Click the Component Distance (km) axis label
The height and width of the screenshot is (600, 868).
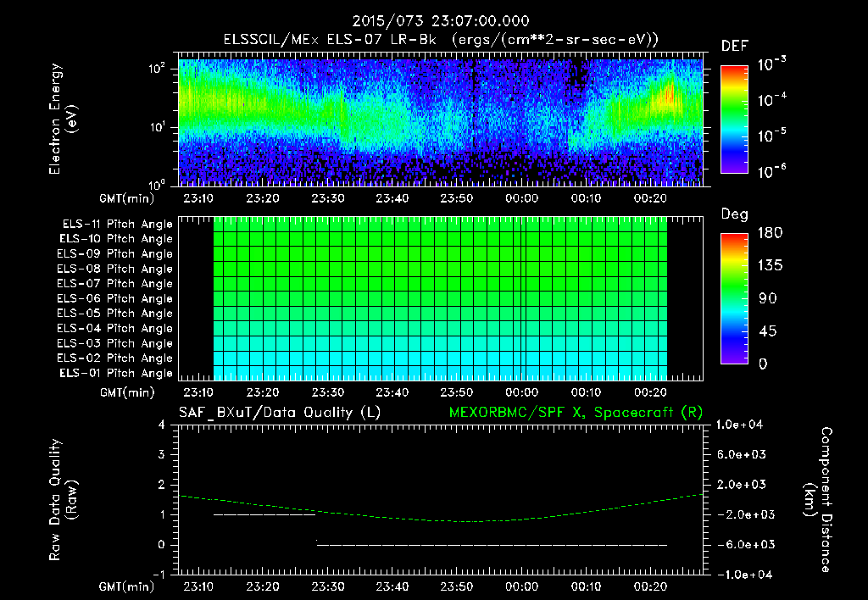coord(818,500)
